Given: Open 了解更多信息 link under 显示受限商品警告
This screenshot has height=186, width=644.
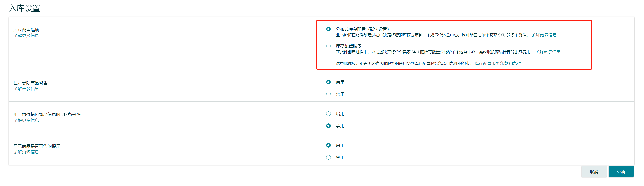Looking at the screenshot, I should 26,89.
